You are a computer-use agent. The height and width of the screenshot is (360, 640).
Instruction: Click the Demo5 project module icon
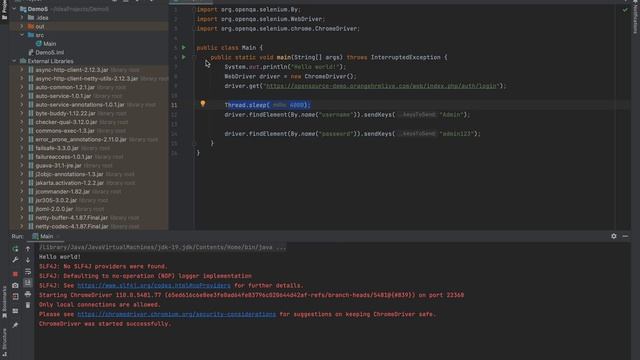click(23, 9)
